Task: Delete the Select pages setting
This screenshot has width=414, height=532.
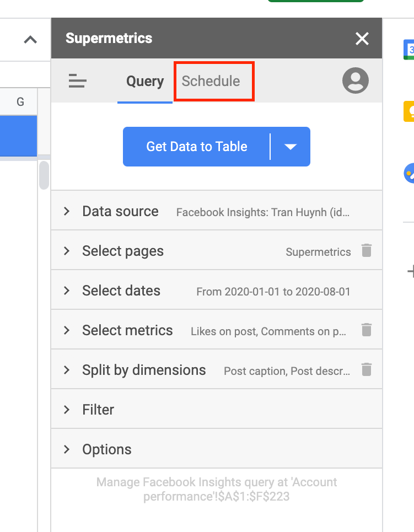Action: (366, 251)
